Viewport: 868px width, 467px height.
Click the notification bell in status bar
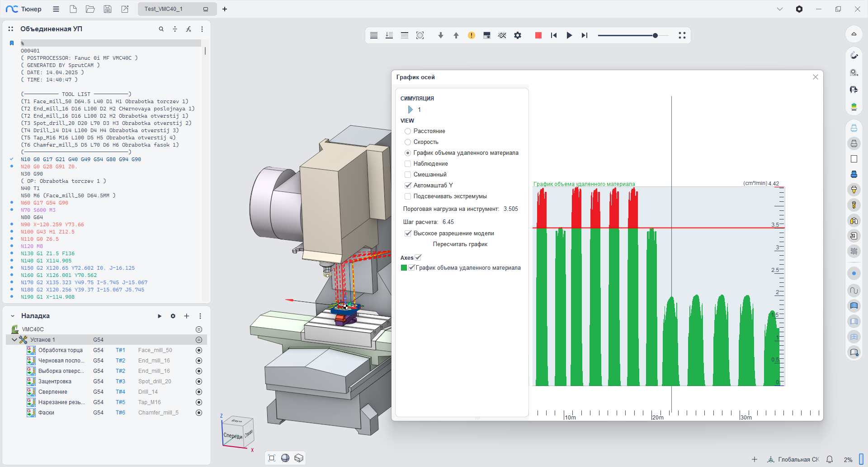pos(830,459)
